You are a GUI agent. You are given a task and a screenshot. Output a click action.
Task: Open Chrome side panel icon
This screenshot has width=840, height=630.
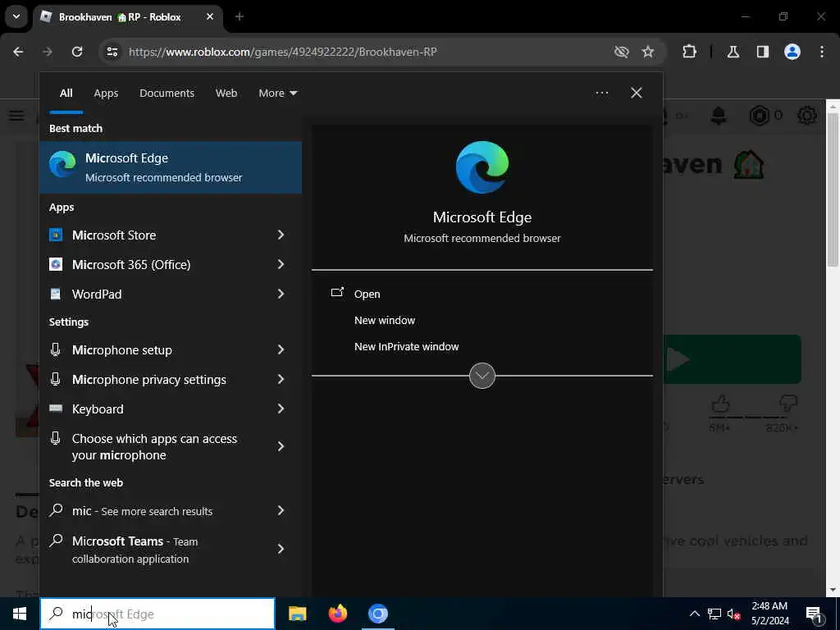(x=763, y=52)
